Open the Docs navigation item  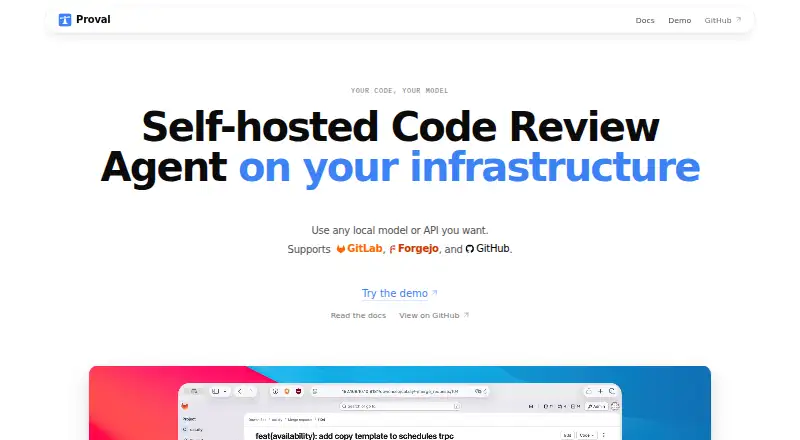point(645,20)
